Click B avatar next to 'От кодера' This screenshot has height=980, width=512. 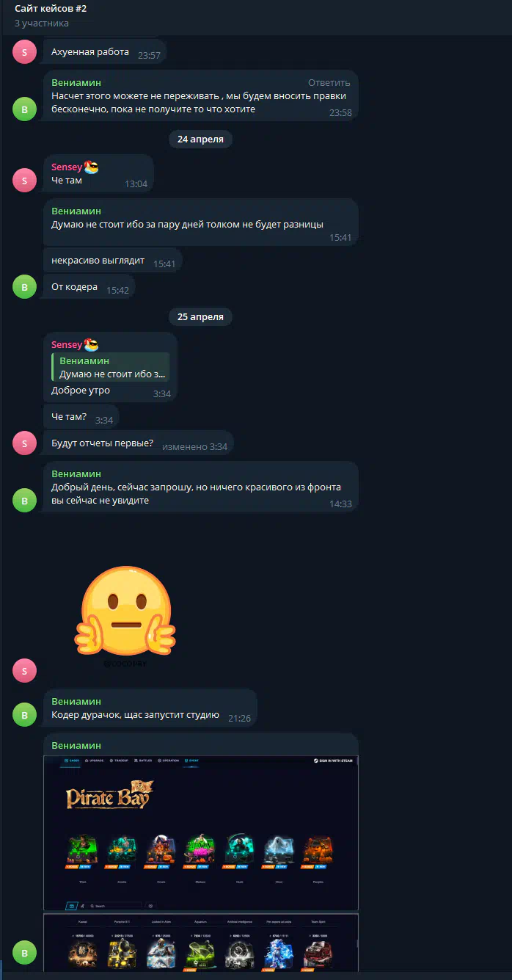pyautogui.click(x=24, y=287)
